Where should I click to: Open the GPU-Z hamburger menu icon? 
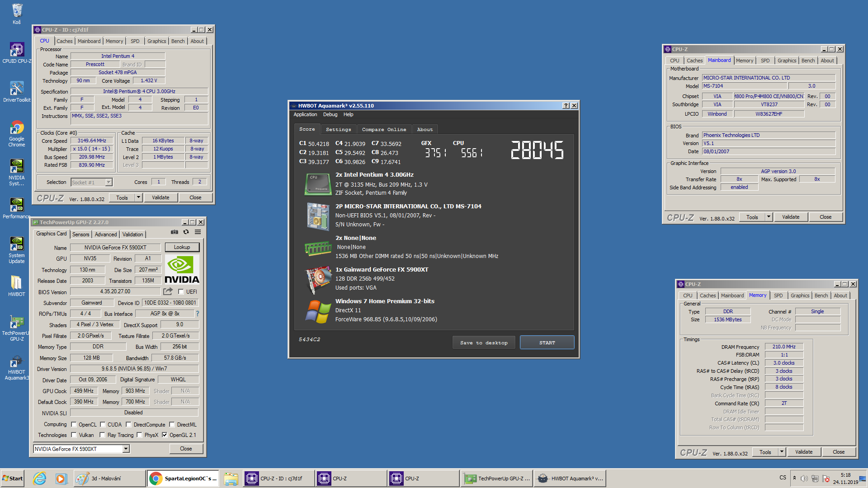[198, 232]
